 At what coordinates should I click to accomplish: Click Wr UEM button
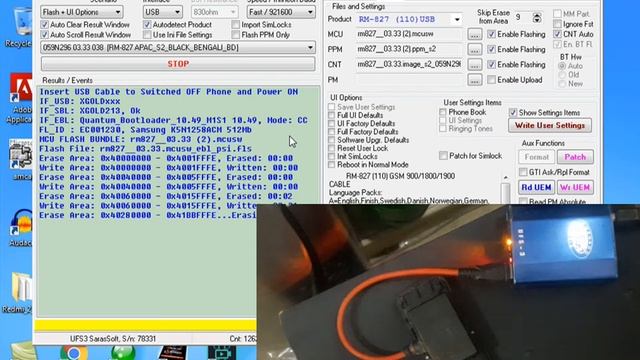click(575, 187)
